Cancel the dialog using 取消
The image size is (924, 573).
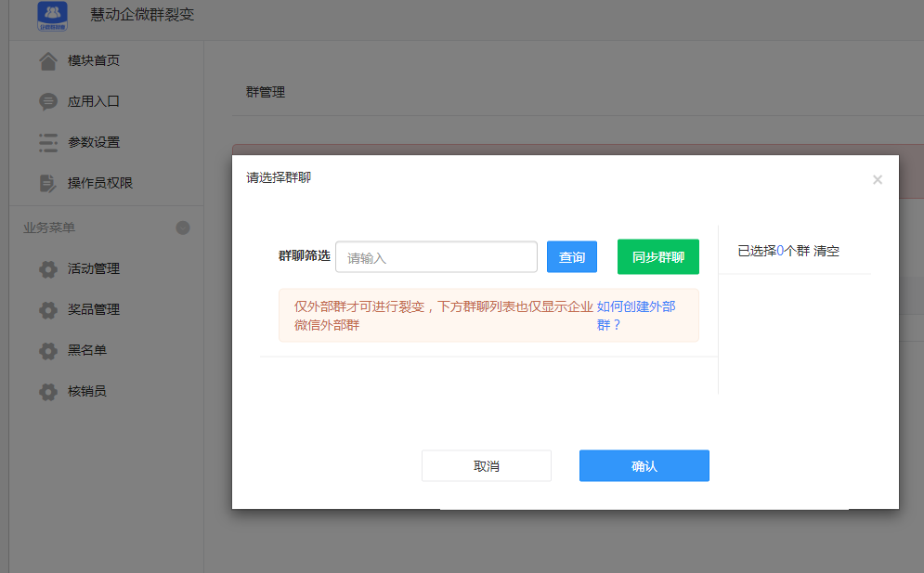click(x=486, y=465)
